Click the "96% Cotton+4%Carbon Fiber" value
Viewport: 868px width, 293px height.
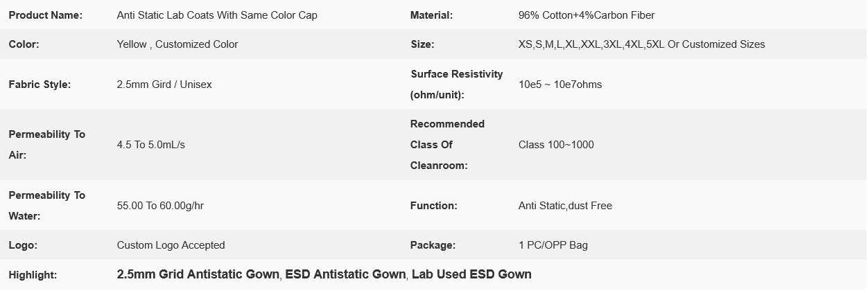pos(586,15)
